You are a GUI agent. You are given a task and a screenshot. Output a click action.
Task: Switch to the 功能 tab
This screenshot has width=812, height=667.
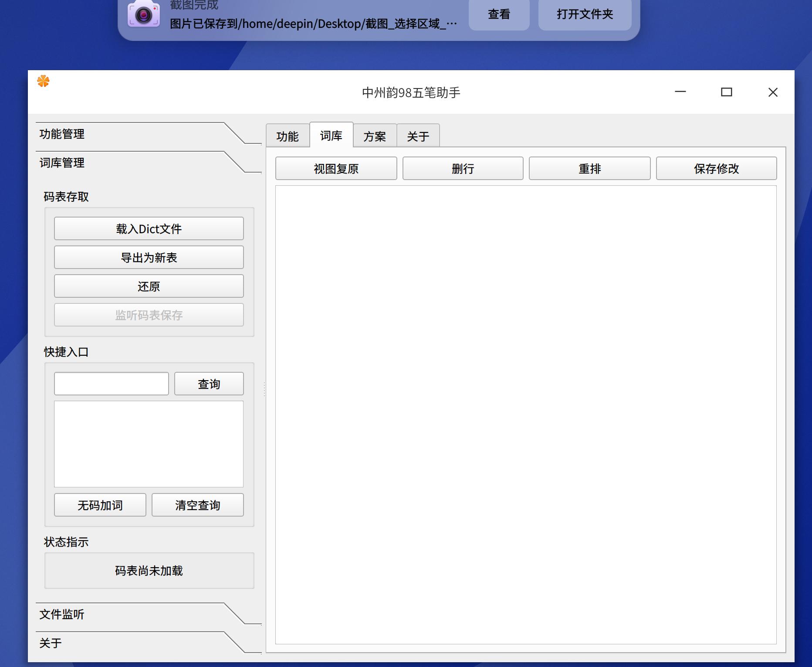click(288, 136)
